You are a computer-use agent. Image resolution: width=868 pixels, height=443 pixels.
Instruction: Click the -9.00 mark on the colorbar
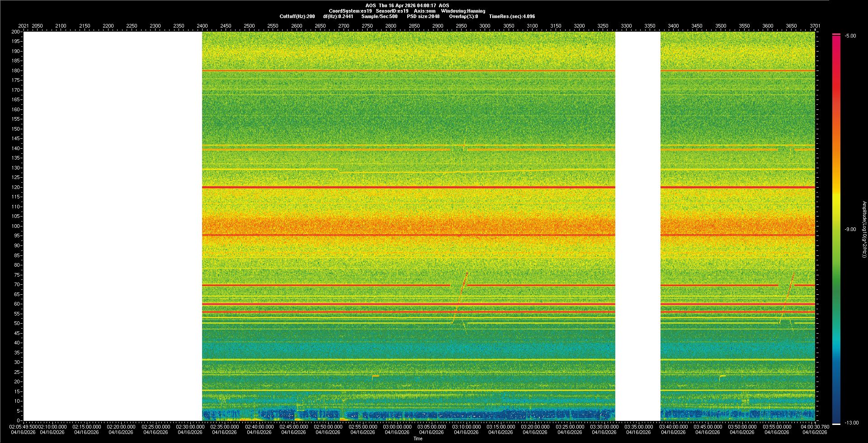coord(850,229)
